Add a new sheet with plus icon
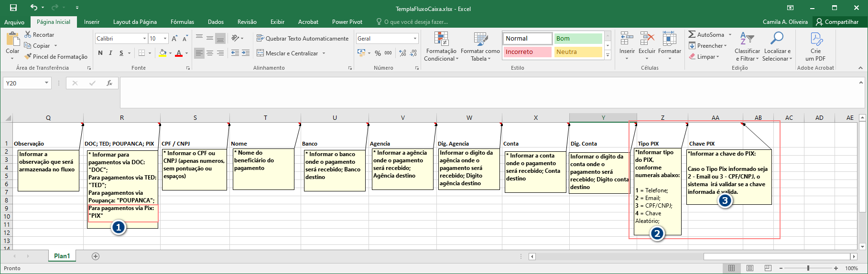Image resolution: width=868 pixels, height=274 pixels. [x=96, y=256]
